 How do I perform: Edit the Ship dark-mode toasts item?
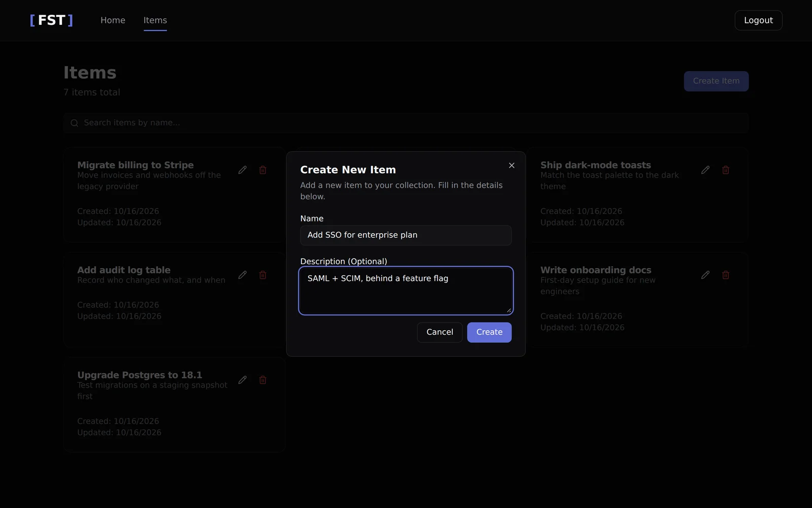click(x=705, y=170)
